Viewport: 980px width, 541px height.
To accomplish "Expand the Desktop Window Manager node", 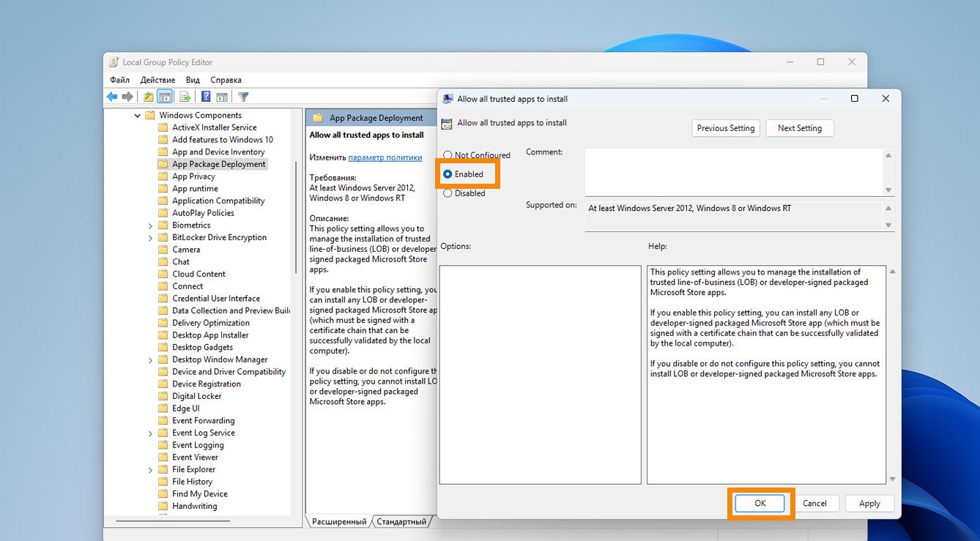I will (x=151, y=360).
